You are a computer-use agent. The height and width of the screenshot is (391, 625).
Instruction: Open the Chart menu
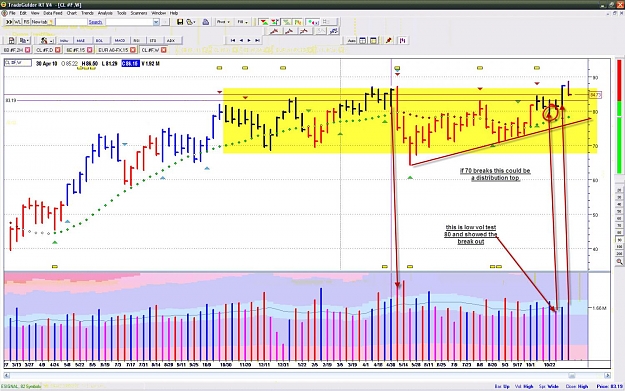72,13
